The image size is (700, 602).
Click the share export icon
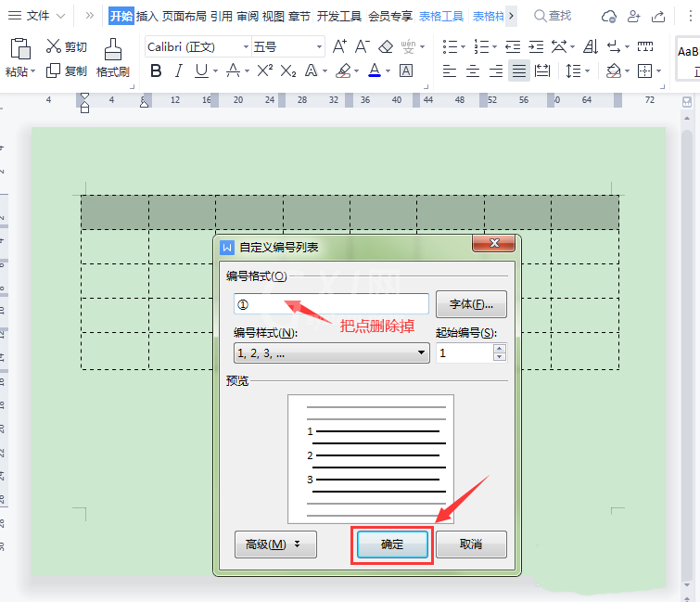pyautogui.click(x=658, y=17)
